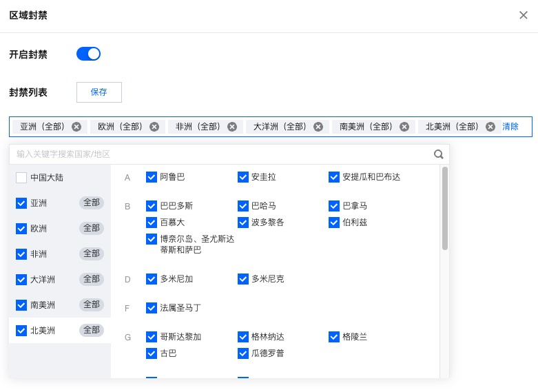Remove the 北美洲 (全部) tag

tap(490, 127)
